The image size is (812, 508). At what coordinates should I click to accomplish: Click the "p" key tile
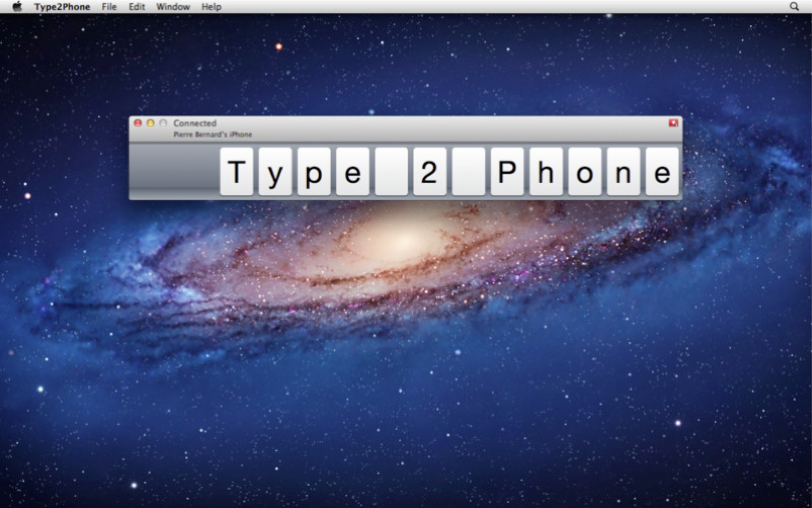(x=314, y=171)
